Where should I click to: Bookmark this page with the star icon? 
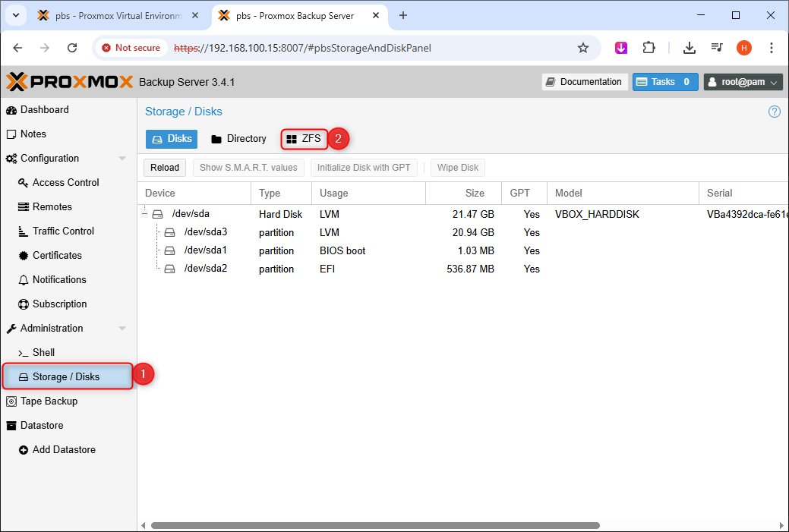click(582, 48)
